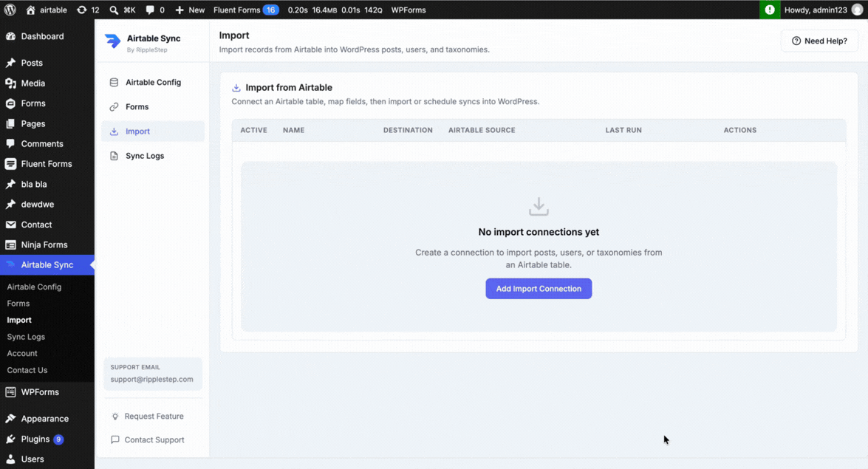Open Contact Us submenu link

[27, 370]
